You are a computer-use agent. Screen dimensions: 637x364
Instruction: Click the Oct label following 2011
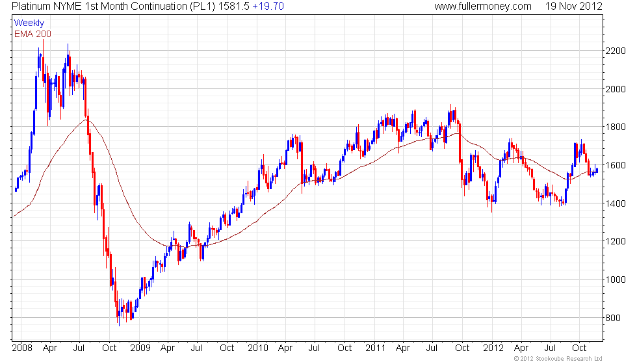[x=462, y=348]
